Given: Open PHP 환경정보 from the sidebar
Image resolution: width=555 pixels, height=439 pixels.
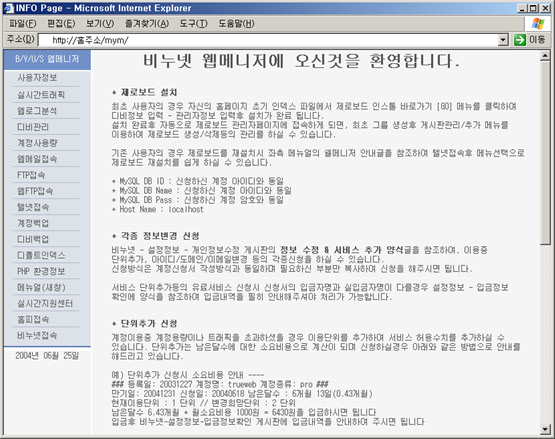Looking at the screenshot, I should tap(41, 271).
